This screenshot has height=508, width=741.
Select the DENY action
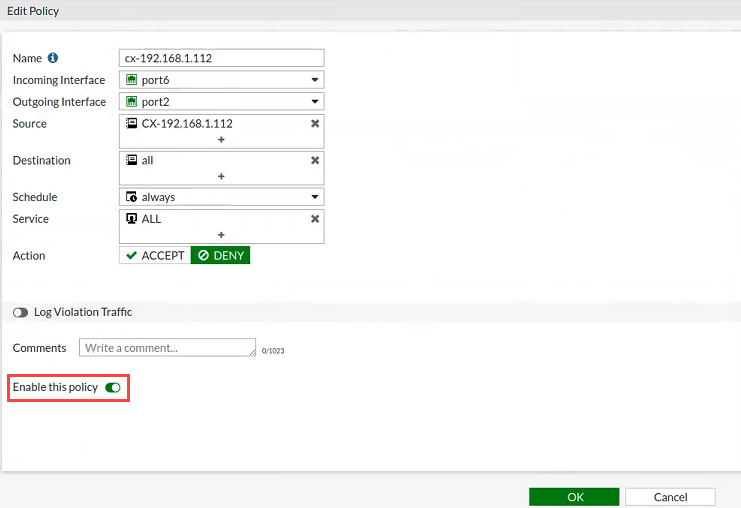pyautogui.click(x=220, y=255)
